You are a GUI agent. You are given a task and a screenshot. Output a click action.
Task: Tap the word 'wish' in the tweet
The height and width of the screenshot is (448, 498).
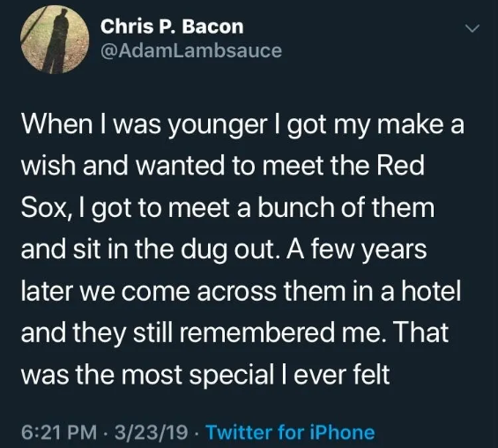[x=48, y=165]
